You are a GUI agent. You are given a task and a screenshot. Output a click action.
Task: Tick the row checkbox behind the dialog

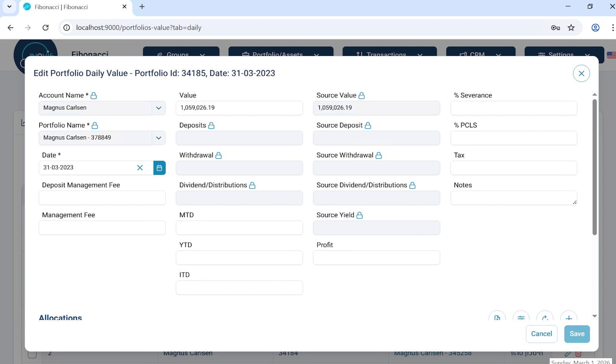tap(32, 354)
